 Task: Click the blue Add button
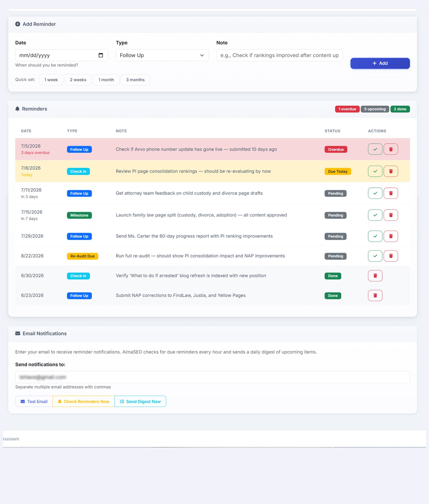[x=380, y=63]
